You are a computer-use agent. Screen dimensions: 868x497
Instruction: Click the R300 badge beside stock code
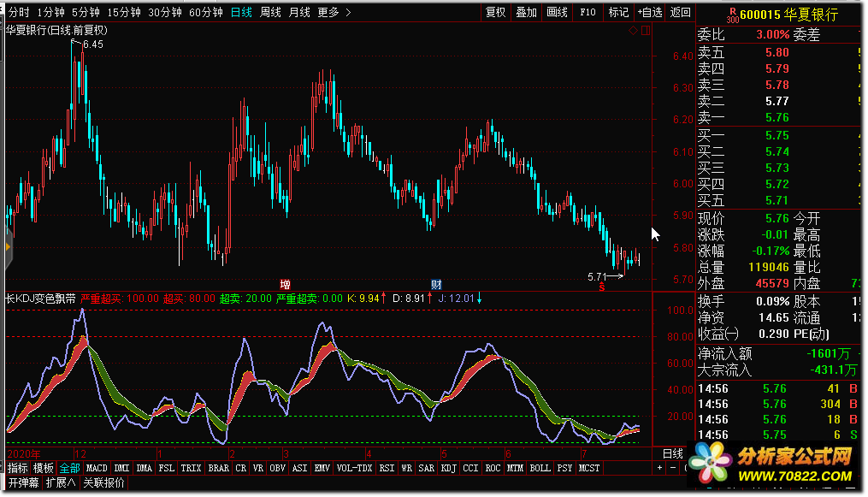pyautogui.click(x=732, y=15)
